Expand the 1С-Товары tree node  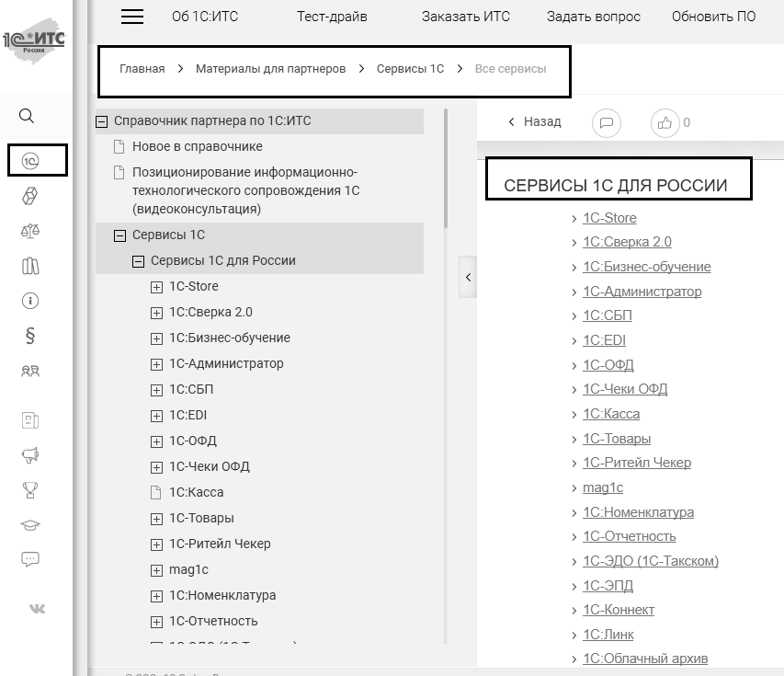156,519
